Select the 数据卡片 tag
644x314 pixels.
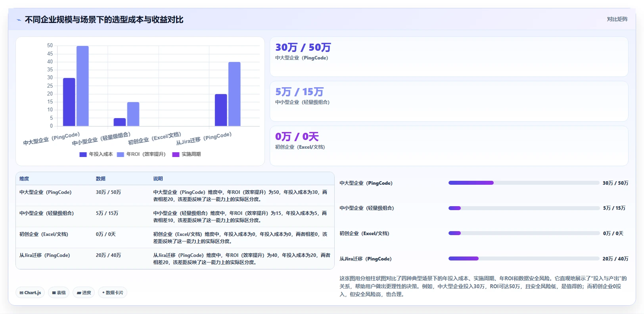(x=113, y=293)
